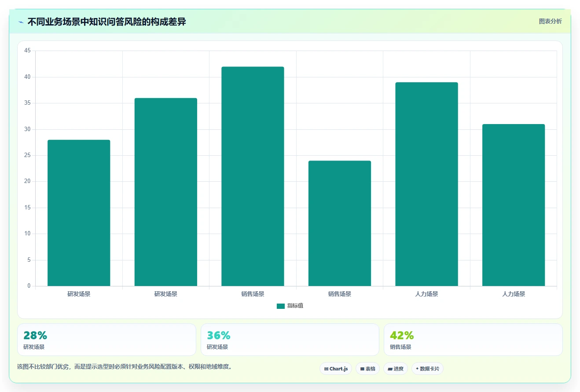Select the 人力场景 bar valued 31
The image size is (580, 392).
(x=514, y=205)
